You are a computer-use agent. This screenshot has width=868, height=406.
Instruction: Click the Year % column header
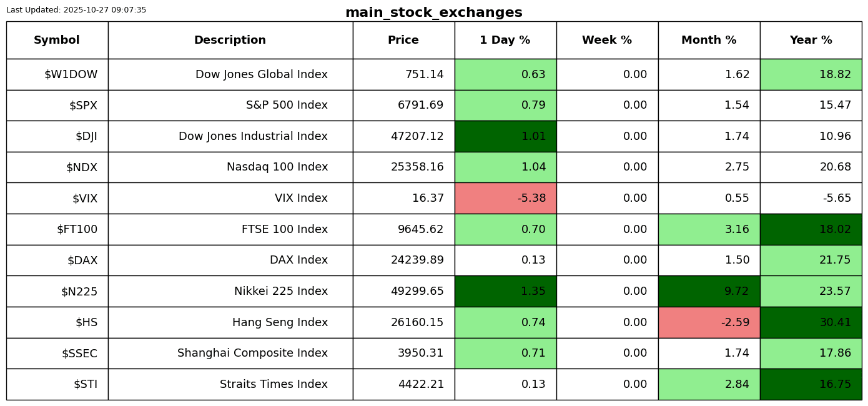coord(811,40)
